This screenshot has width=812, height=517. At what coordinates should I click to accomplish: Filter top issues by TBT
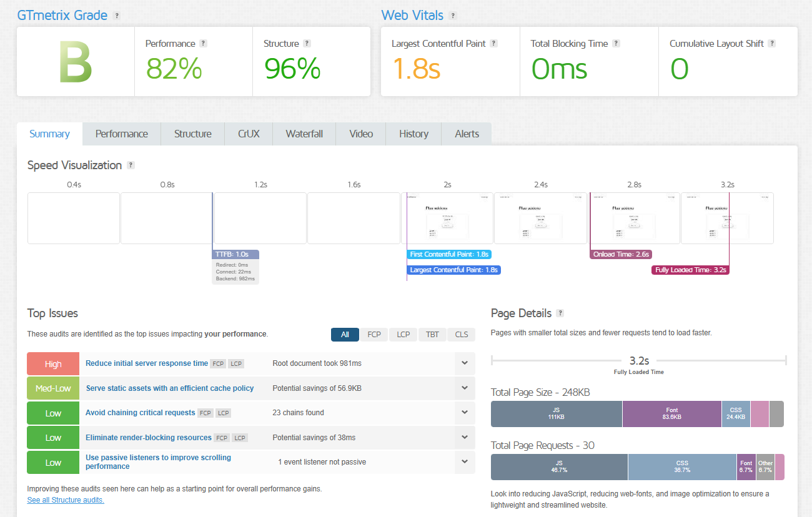[432, 335]
